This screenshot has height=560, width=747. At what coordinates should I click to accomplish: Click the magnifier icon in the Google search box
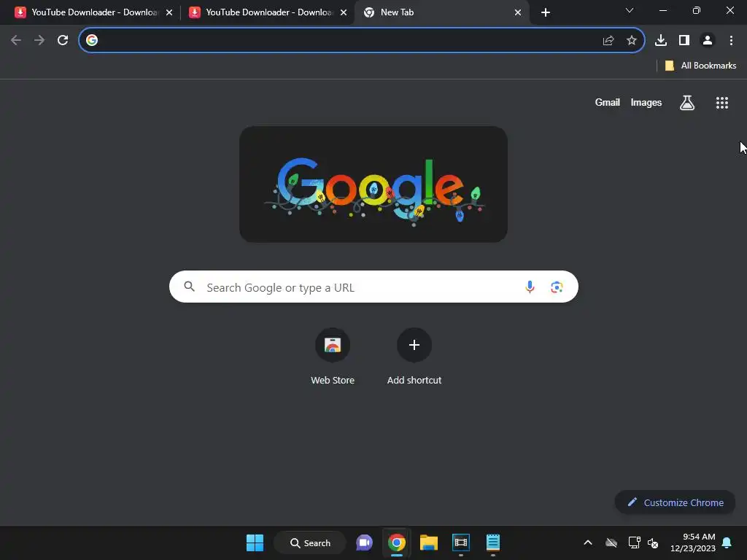(x=189, y=286)
